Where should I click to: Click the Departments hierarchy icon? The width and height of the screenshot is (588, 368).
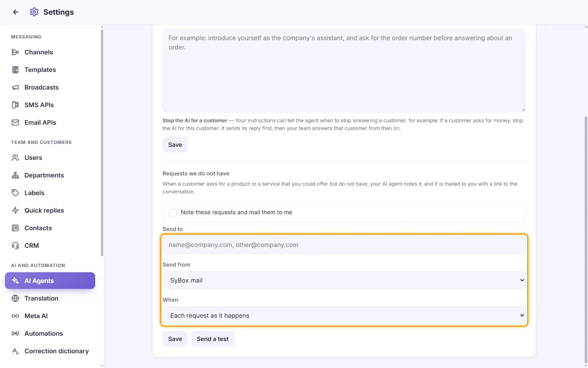click(15, 175)
